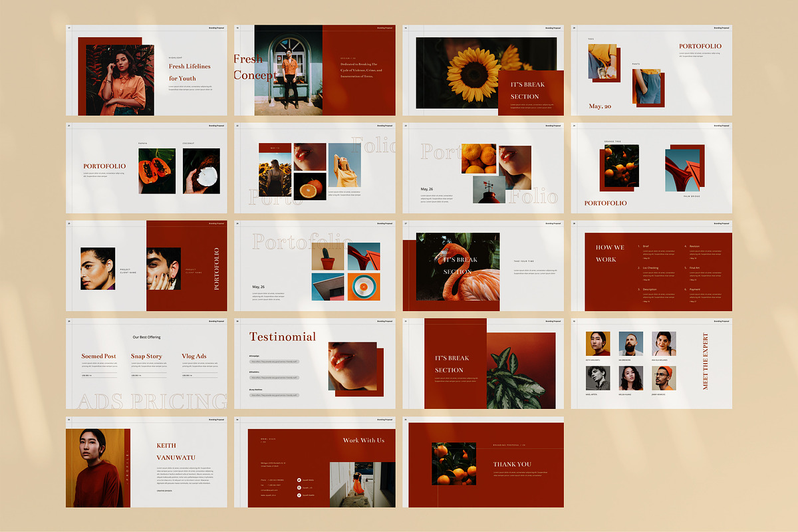The width and height of the screenshot is (798, 532).
Task: Select 'IT'S BREAK SECTION' beside the plant photo
Action: tap(452, 364)
